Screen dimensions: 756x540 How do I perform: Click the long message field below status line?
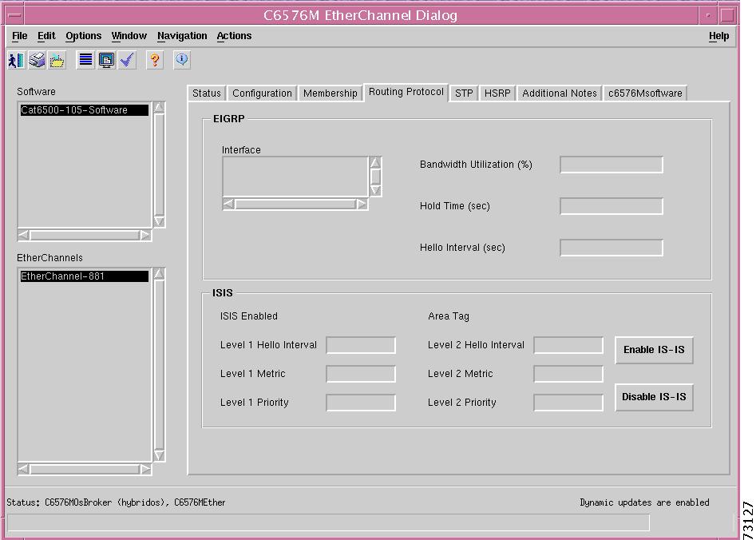pyautogui.click(x=328, y=522)
